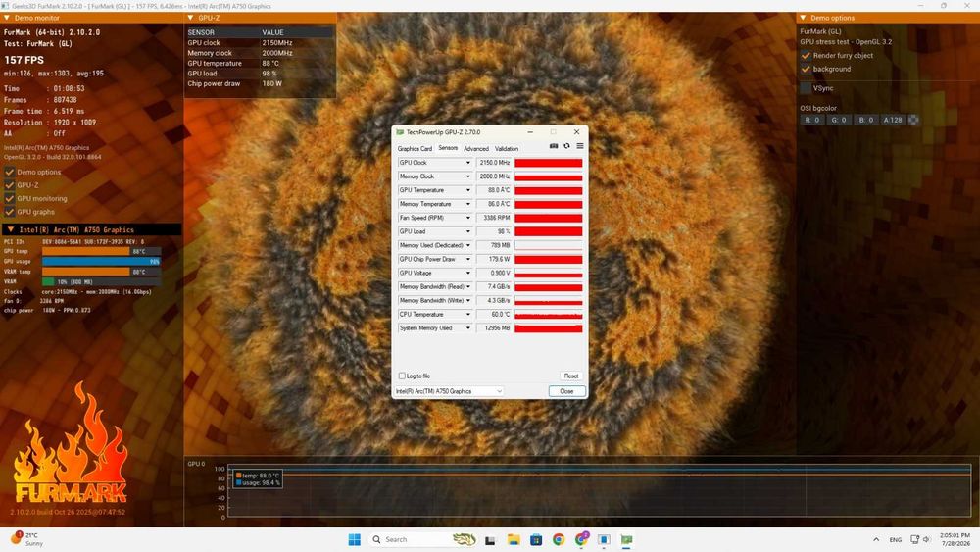Click the '157 FPS' readout

click(24, 60)
